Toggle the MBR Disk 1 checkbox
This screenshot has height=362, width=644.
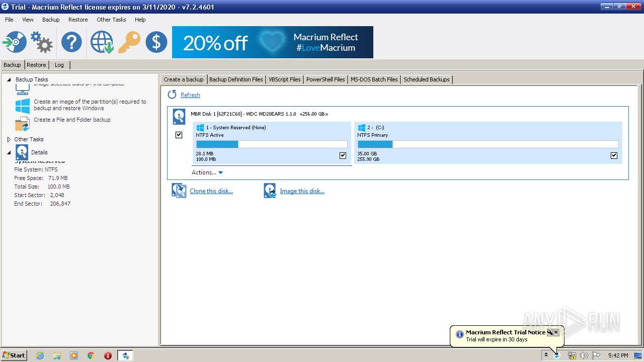click(x=179, y=135)
